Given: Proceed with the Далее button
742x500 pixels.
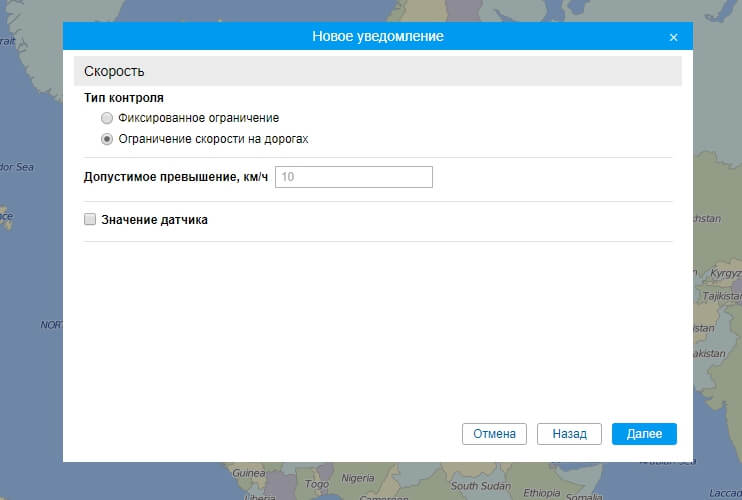Looking at the screenshot, I should [x=644, y=434].
